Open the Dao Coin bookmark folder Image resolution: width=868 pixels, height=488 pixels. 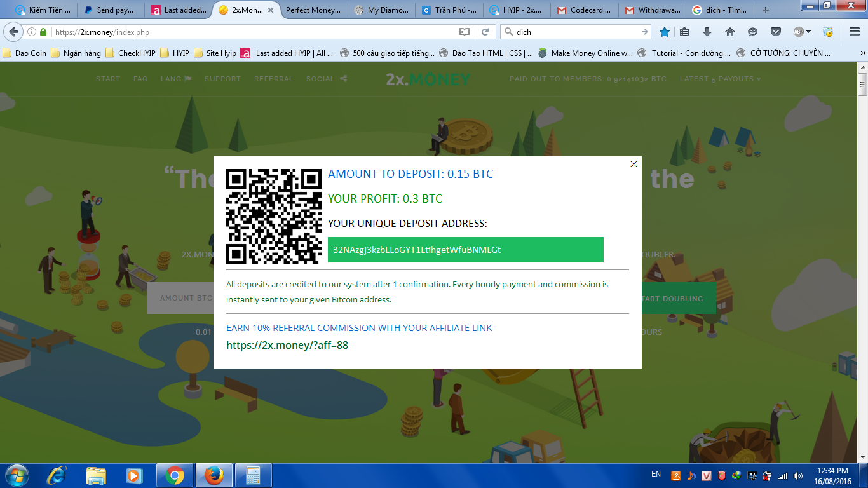[x=25, y=53]
